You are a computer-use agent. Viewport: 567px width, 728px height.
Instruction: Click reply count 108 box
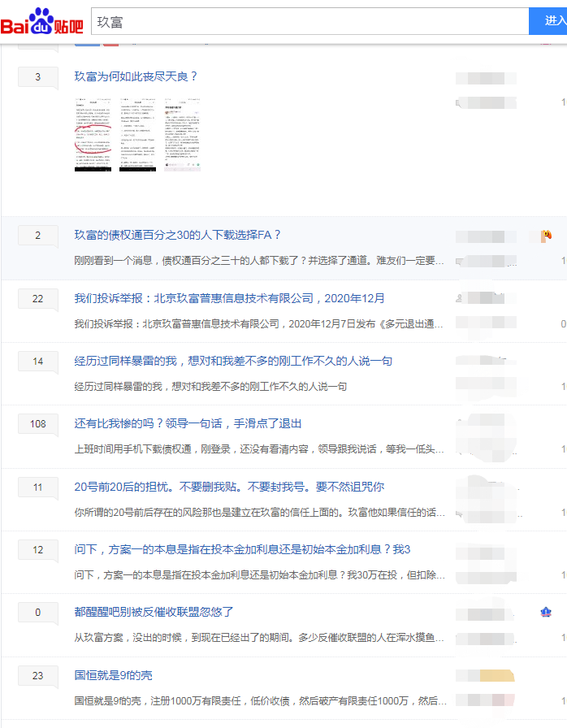click(x=38, y=424)
